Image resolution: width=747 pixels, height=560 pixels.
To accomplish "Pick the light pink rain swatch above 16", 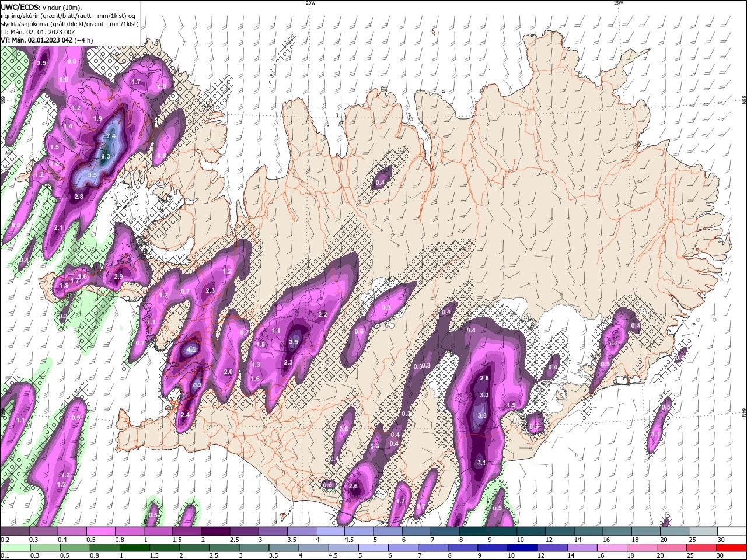I will (611, 548).
